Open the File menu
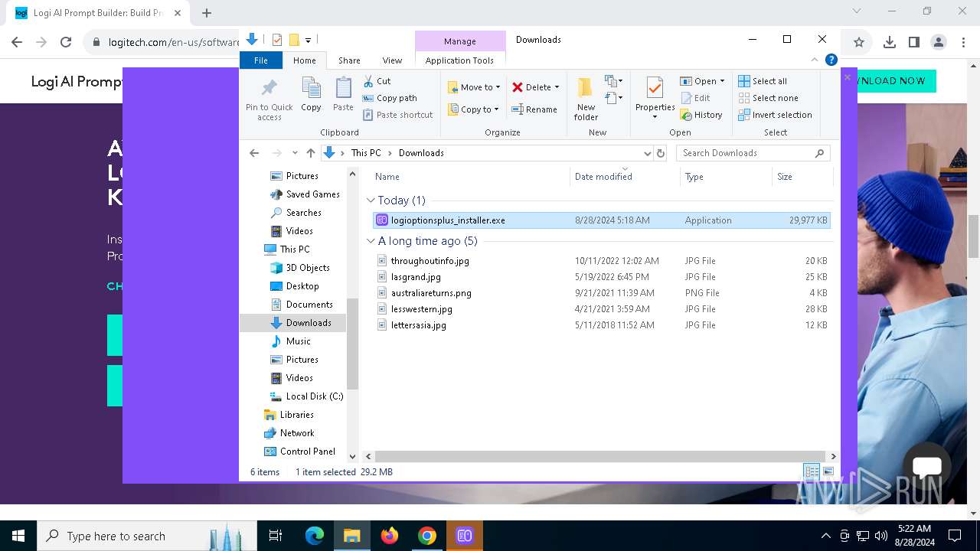Viewport: 980px width, 551px height. (x=261, y=60)
